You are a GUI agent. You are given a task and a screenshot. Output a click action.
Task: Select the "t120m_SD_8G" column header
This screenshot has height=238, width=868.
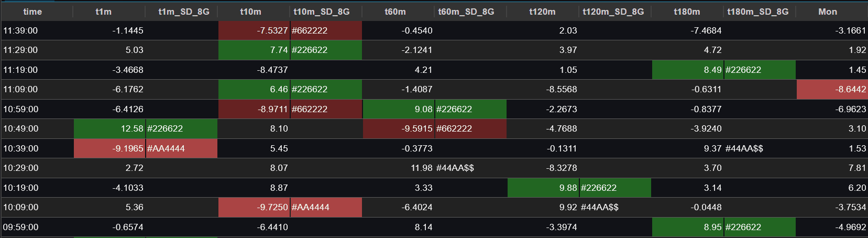pyautogui.click(x=613, y=12)
